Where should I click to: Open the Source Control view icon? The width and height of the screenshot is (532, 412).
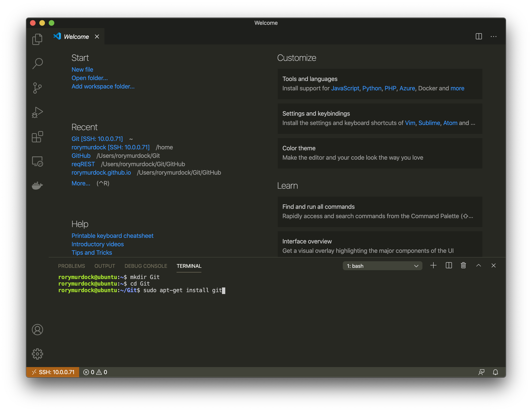pos(37,88)
